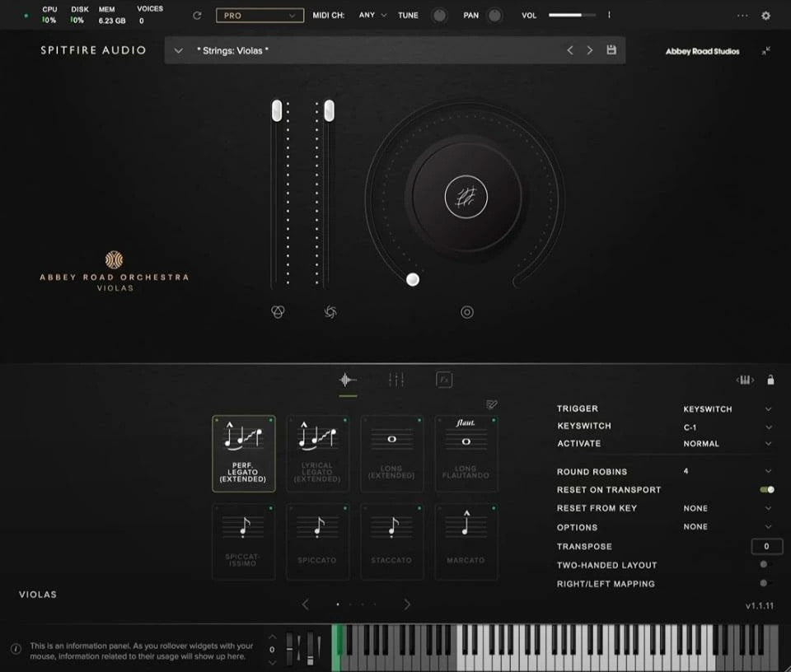Click the keyboard layout icon beside the lock
The height and width of the screenshot is (672, 791).
745,380
